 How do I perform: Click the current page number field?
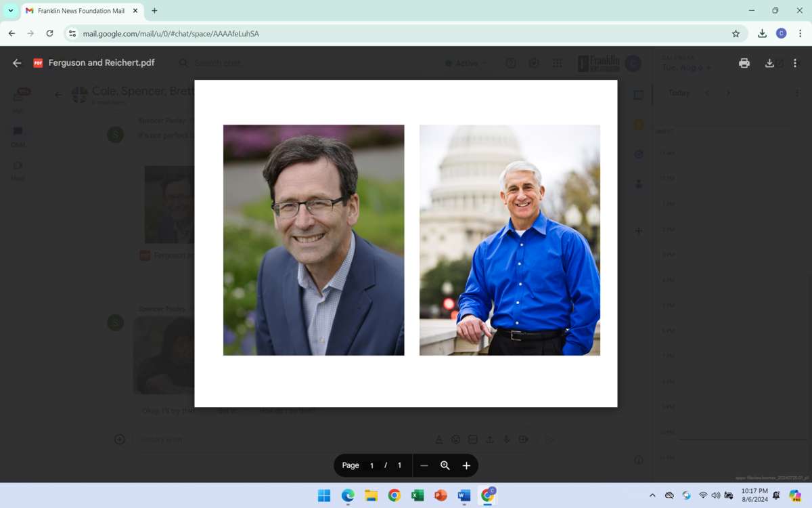pos(371,465)
